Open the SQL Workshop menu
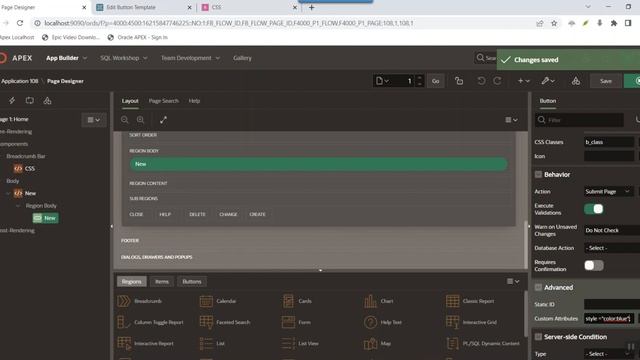The width and height of the screenshot is (640, 360). [124, 58]
